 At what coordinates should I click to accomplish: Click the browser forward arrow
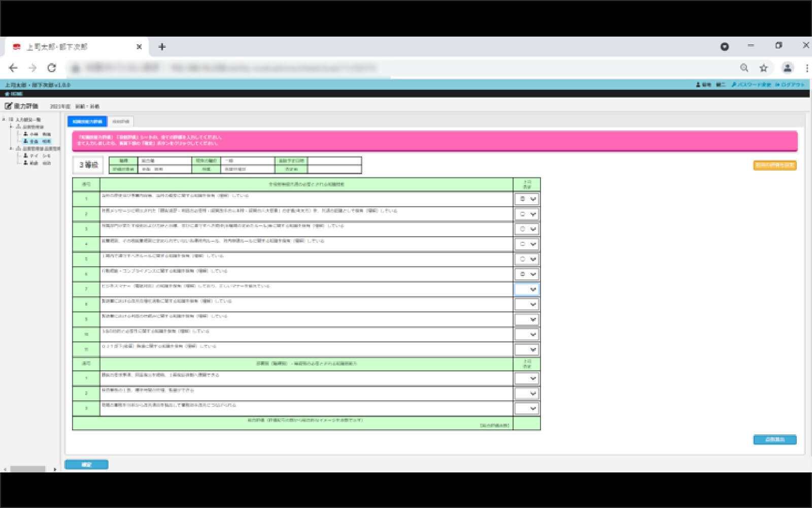click(x=32, y=68)
